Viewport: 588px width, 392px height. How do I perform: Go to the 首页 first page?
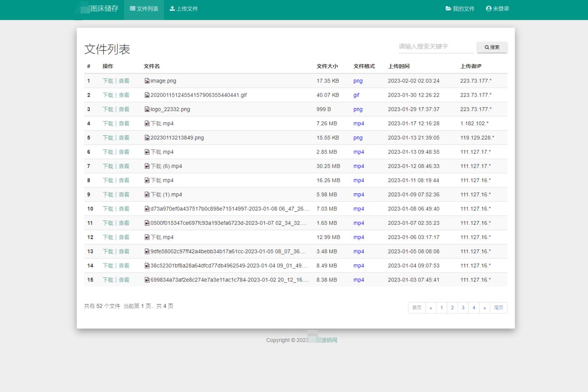tap(416, 308)
